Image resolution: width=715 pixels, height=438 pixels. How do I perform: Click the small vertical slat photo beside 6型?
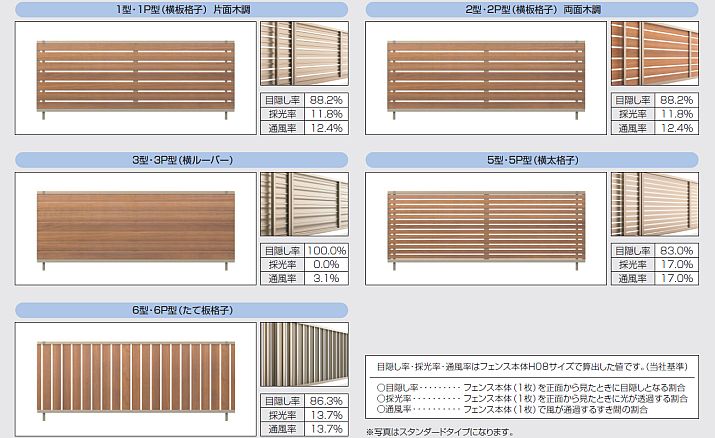304,356
